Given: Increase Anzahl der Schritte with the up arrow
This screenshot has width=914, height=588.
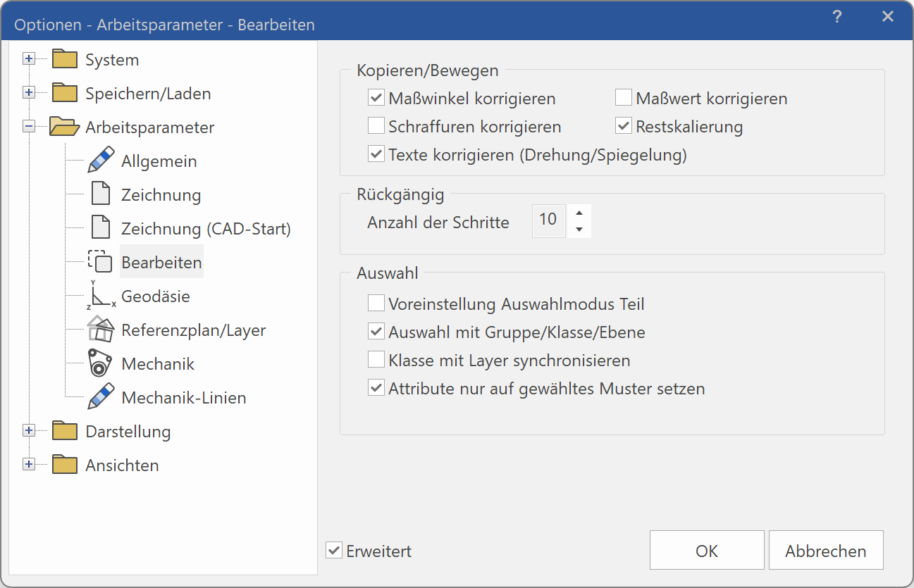Looking at the screenshot, I should coord(579,213).
